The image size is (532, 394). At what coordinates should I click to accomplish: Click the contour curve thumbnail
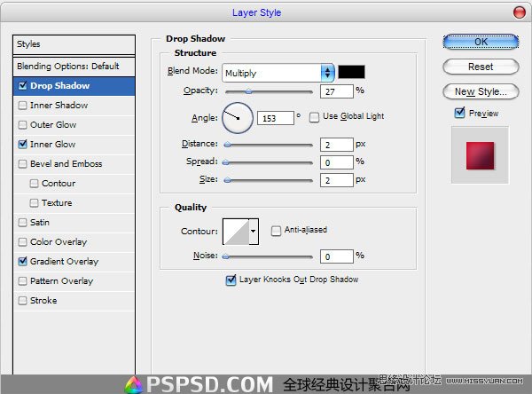point(236,232)
